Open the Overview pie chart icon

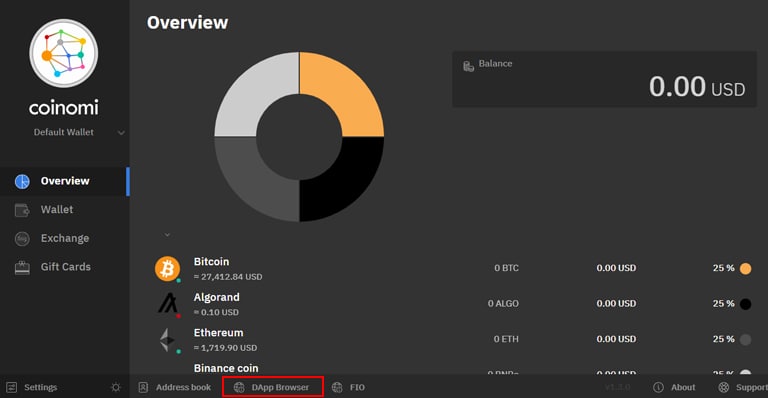click(x=22, y=181)
